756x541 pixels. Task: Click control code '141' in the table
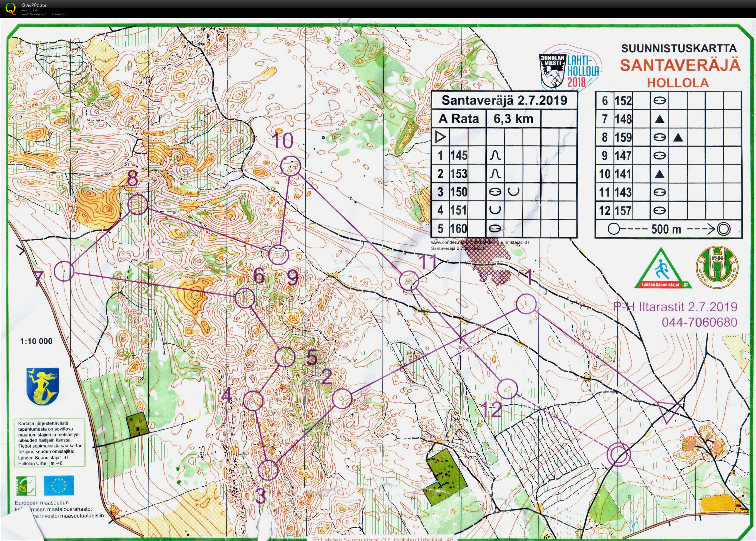tap(623, 174)
